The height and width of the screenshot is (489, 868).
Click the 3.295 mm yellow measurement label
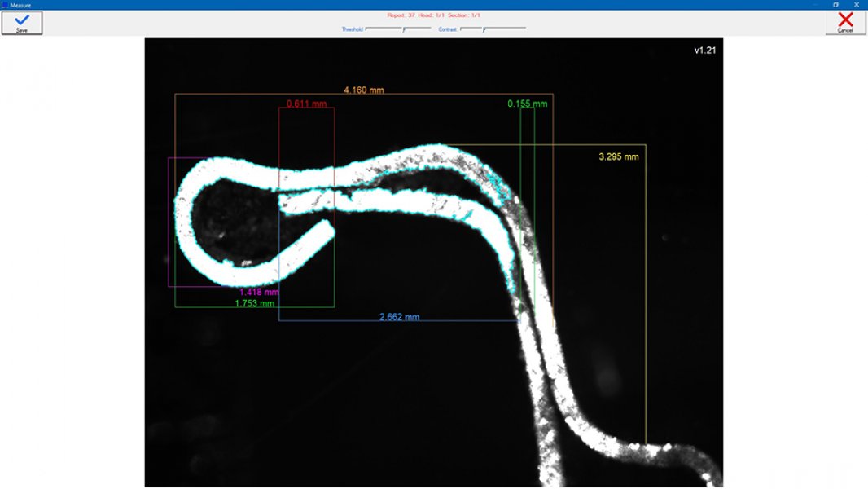pos(618,156)
